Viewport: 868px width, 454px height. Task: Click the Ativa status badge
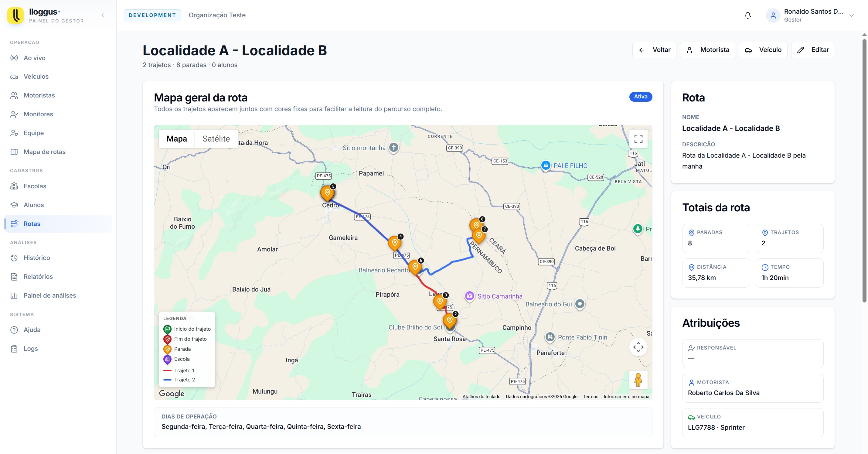coord(641,96)
